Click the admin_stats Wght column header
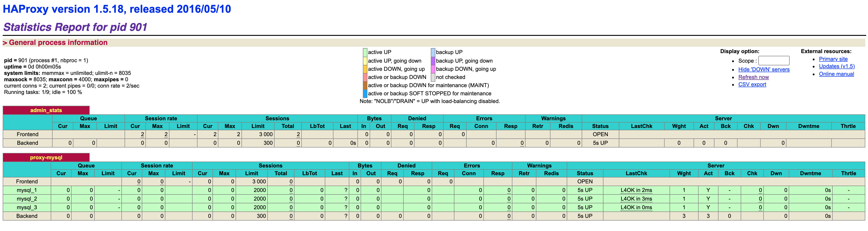Viewport: 868px width, 231px height. pos(679,126)
